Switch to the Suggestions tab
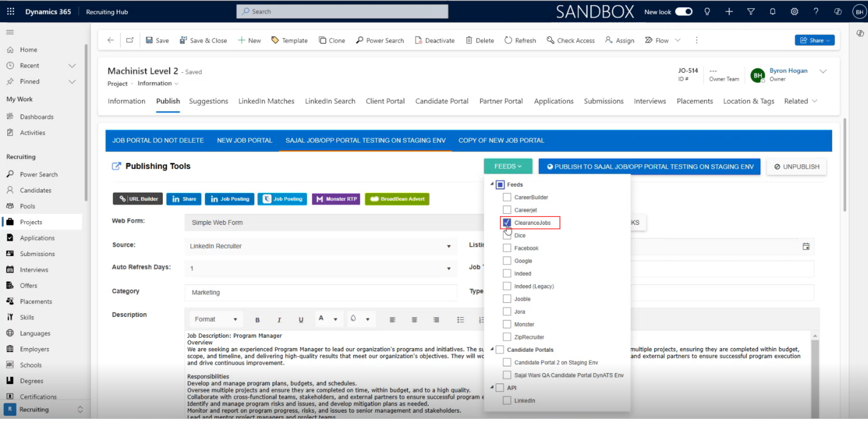 [208, 101]
